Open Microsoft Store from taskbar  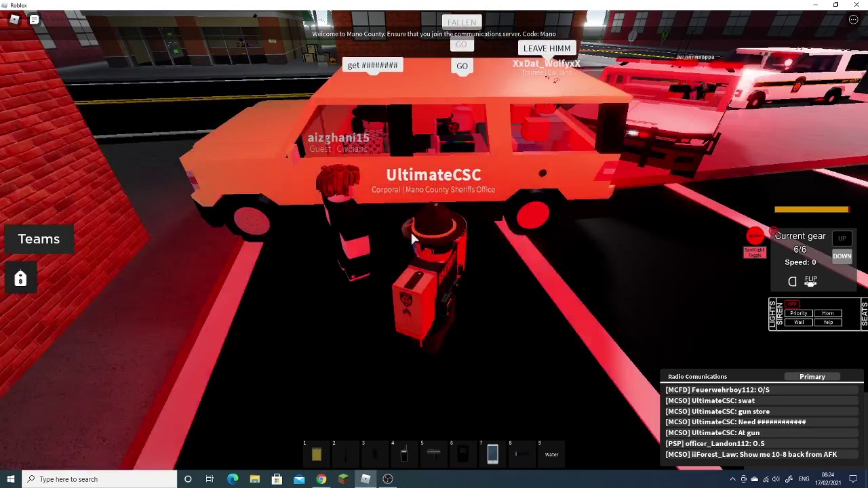pyautogui.click(x=277, y=479)
